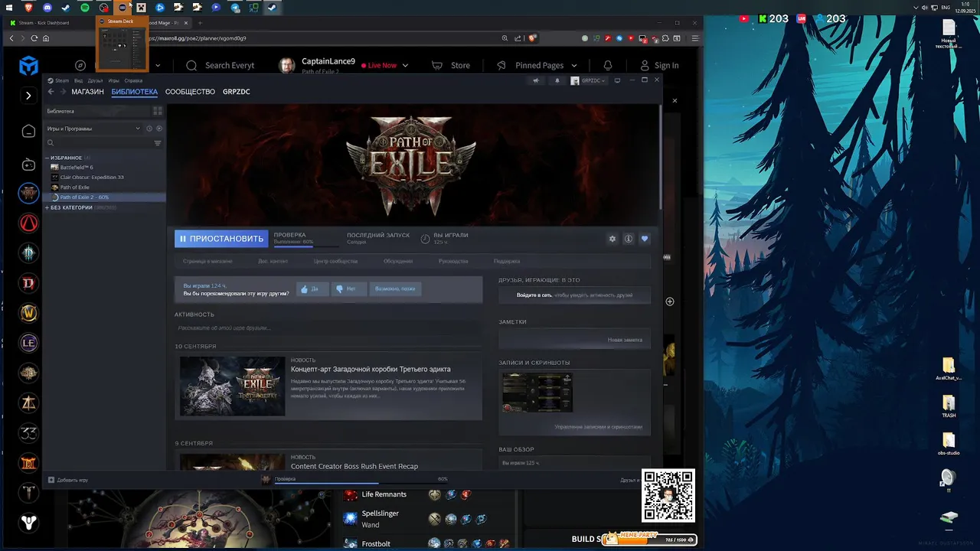Select Battlefield 6 in library list
980x551 pixels.
[x=77, y=168]
